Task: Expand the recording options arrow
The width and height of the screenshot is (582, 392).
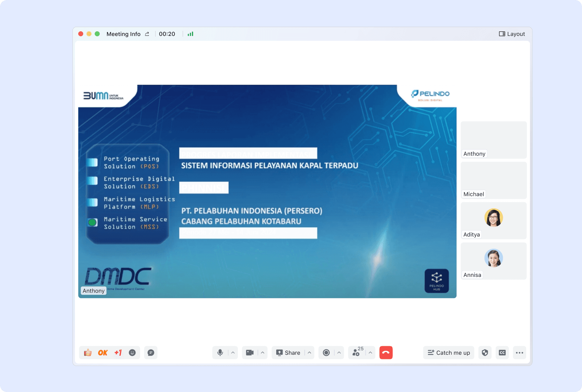Action: pos(339,353)
